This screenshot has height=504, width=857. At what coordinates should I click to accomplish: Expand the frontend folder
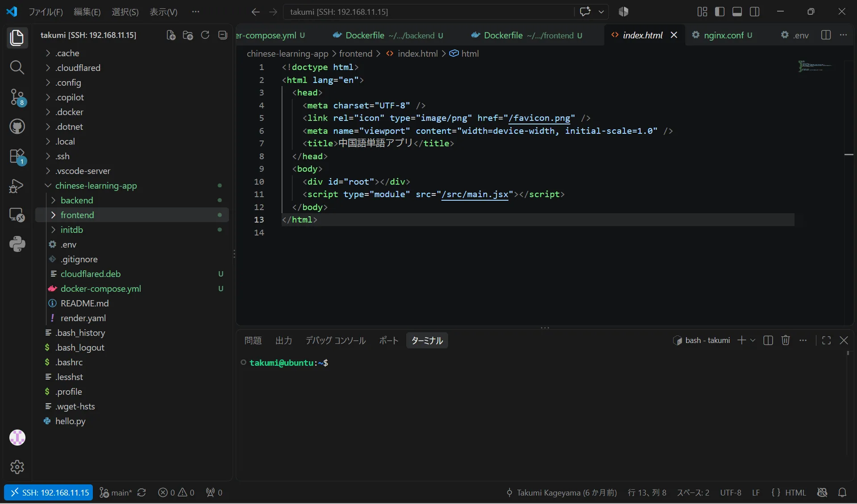(132, 215)
